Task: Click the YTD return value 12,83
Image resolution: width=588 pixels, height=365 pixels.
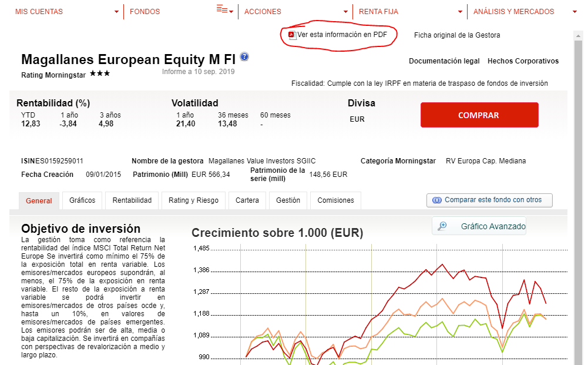Action: (31, 124)
